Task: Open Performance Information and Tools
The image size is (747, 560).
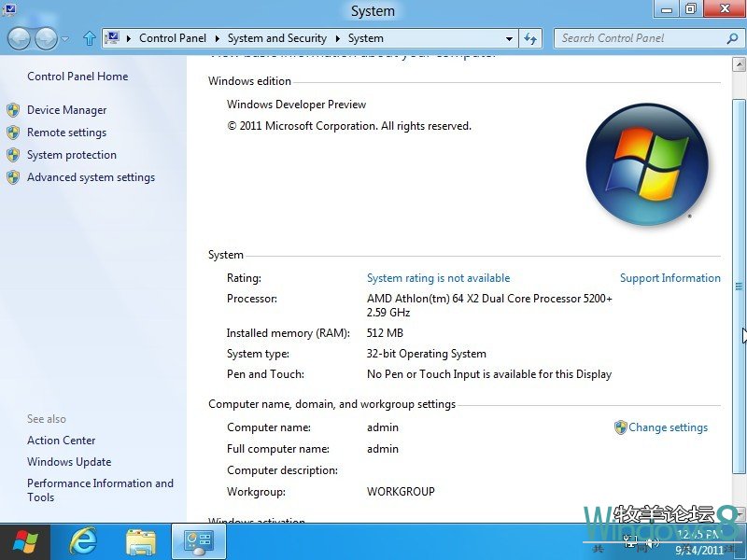Action: [100, 490]
